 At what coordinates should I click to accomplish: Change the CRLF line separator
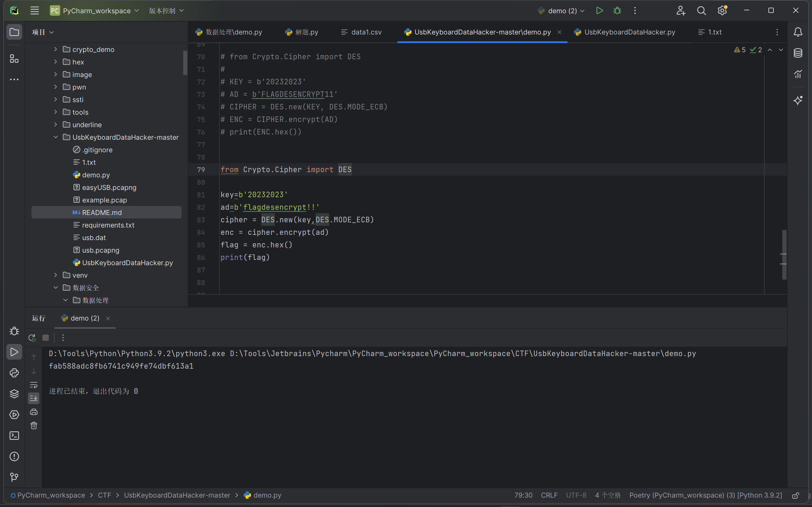(549, 495)
